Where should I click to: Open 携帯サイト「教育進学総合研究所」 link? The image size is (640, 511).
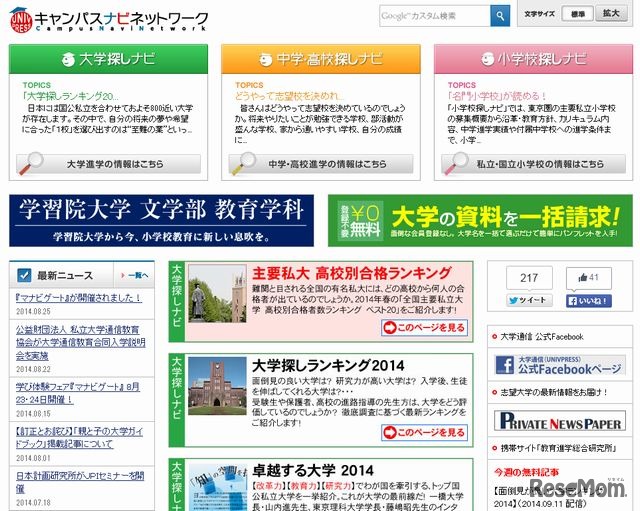(558, 448)
